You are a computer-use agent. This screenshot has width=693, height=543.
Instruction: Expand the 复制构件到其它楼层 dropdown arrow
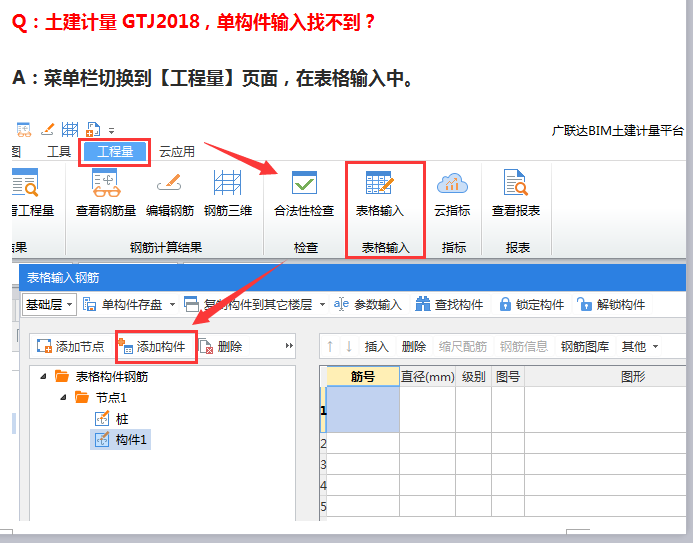322,304
